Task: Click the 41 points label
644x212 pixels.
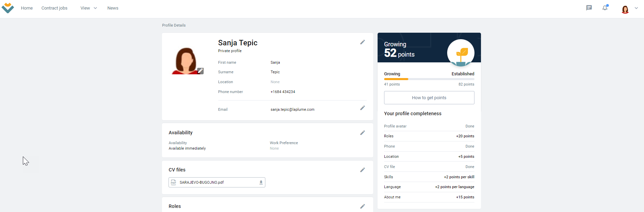Action: [x=392, y=85]
